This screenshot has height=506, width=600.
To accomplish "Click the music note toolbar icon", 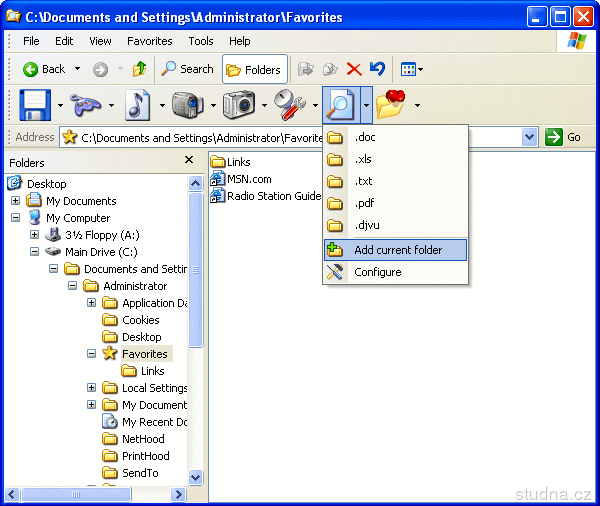I will coord(137,104).
